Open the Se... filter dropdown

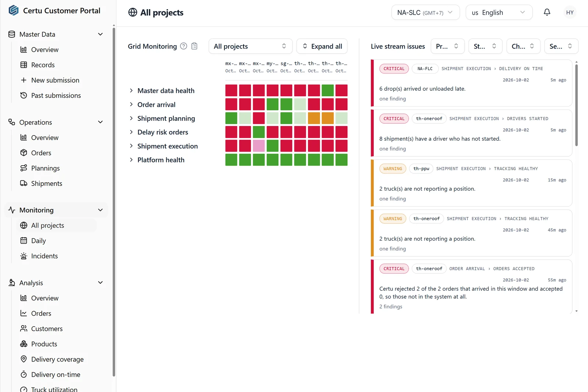click(561, 46)
